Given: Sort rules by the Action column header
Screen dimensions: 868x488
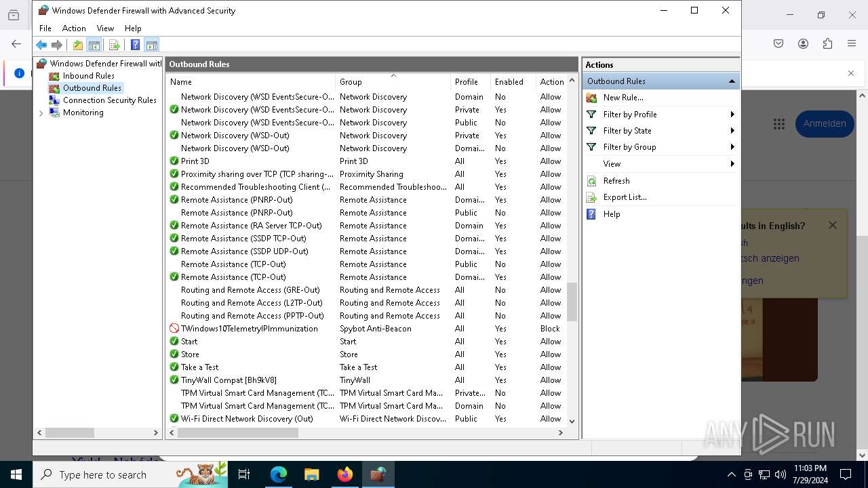Looking at the screenshot, I should coord(551,82).
